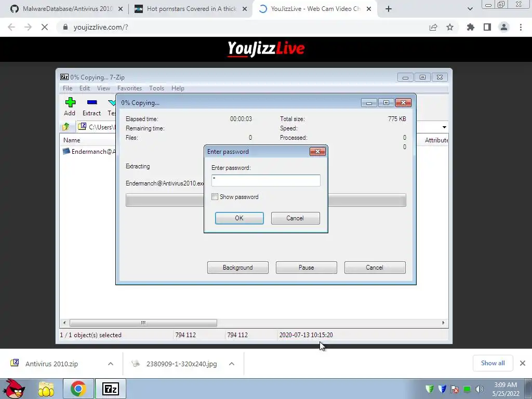This screenshot has height=399, width=532.
Task: Go back with Chrome's back arrow
Action: coord(11,27)
